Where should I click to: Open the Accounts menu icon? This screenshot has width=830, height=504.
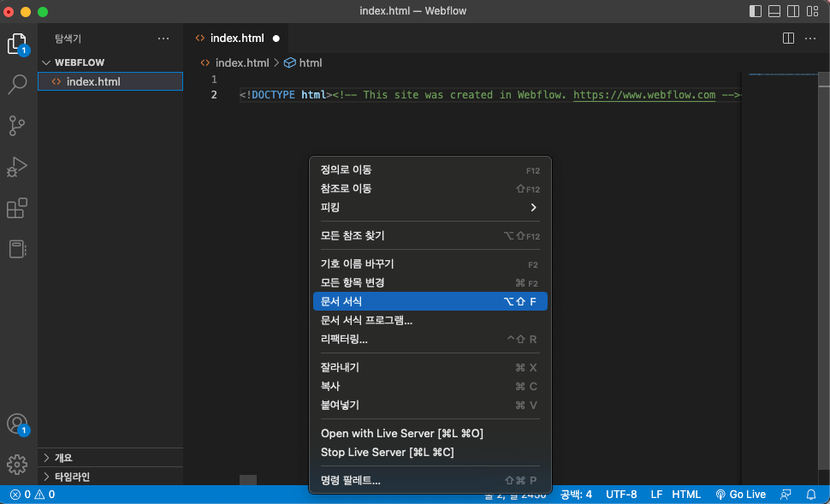(17, 424)
